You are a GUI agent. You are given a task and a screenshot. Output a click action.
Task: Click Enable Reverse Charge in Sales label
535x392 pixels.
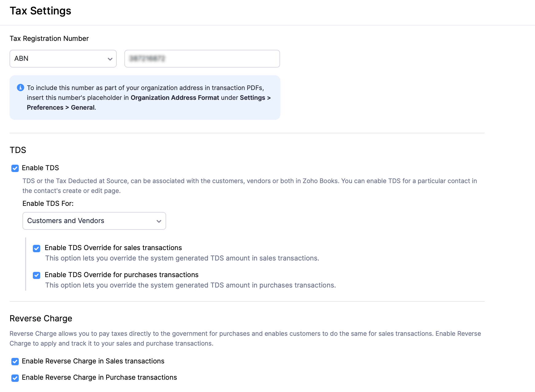93,361
